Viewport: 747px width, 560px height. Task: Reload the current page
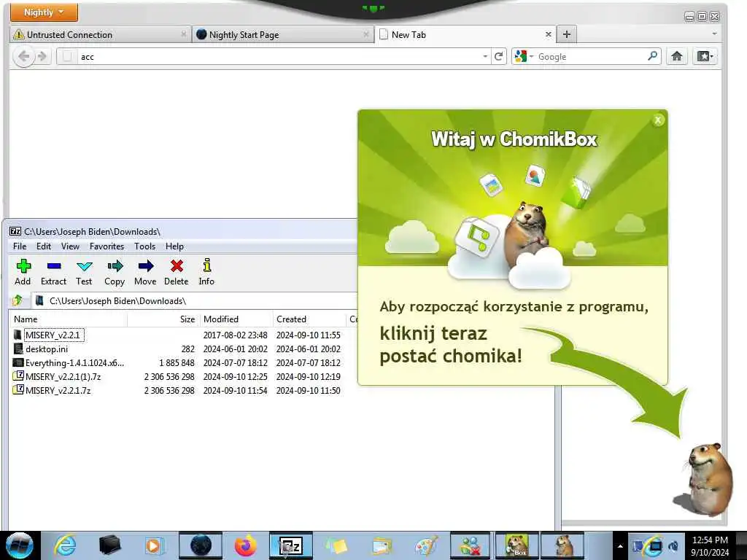(x=499, y=57)
